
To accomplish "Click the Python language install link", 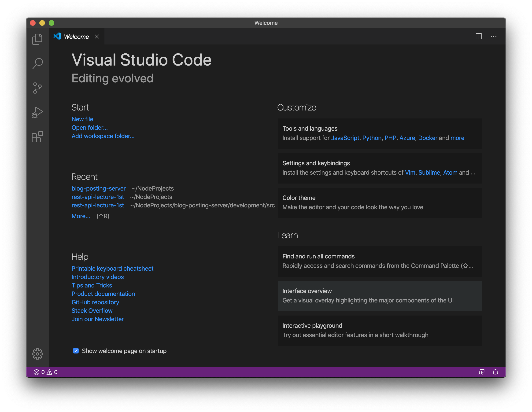I will 372,138.
